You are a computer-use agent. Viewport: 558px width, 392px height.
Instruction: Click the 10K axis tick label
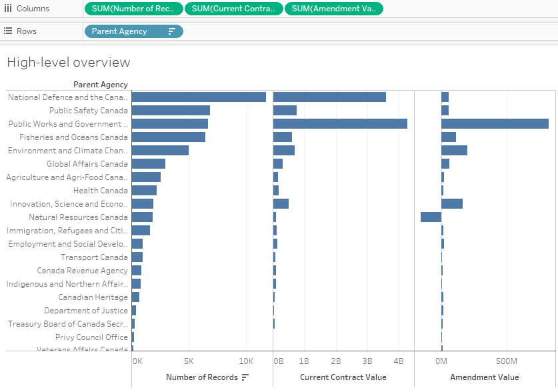point(246,360)
